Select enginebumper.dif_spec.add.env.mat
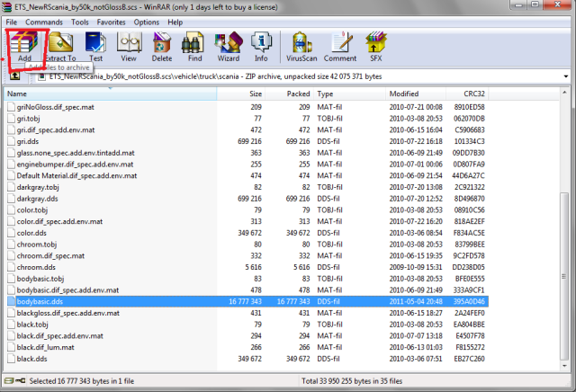 point(75,164)
